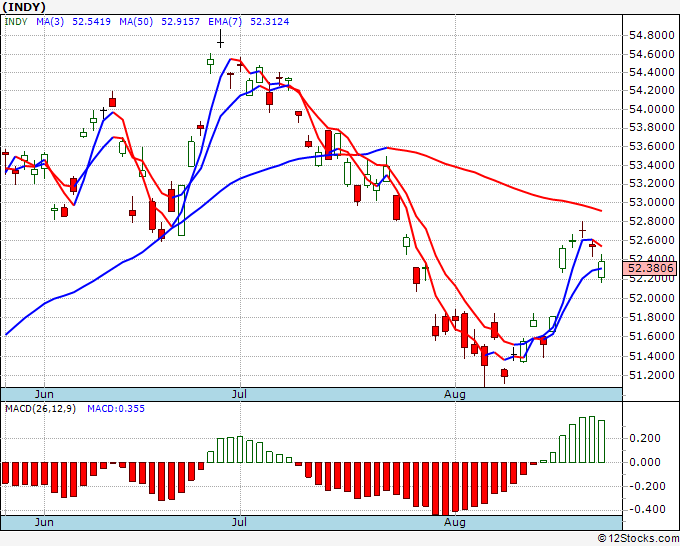Screen dimensions: 680x546
Task: Select the 0.200 MACD axis label
Action: pos(644,438)
